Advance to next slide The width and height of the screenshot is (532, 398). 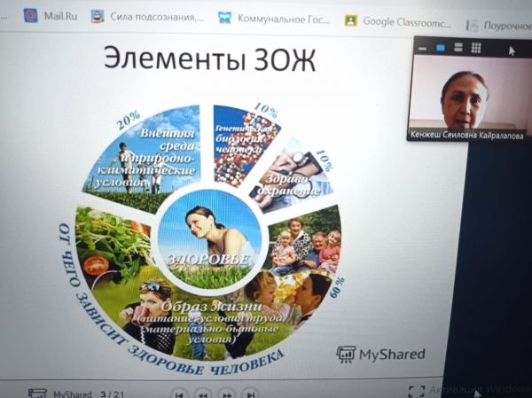click(x=227, y=393)
